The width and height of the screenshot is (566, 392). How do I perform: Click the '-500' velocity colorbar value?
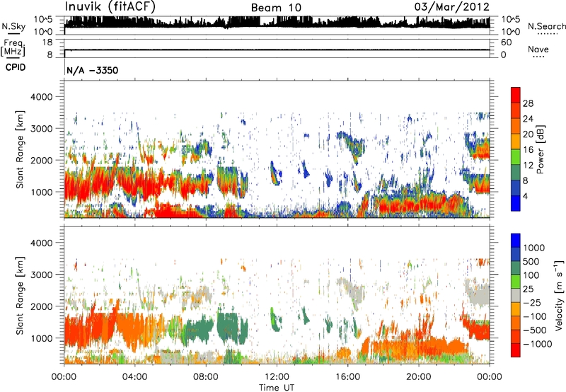(535, 330)
